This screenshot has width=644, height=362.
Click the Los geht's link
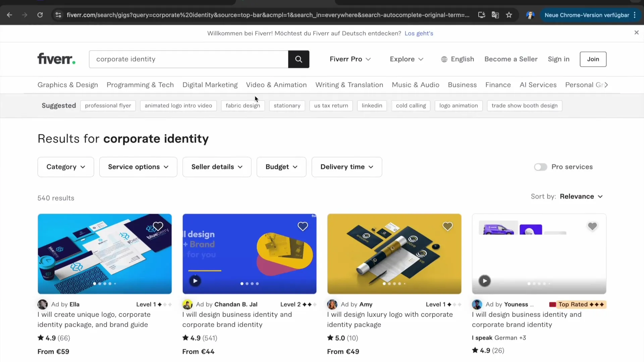(419, 34)
